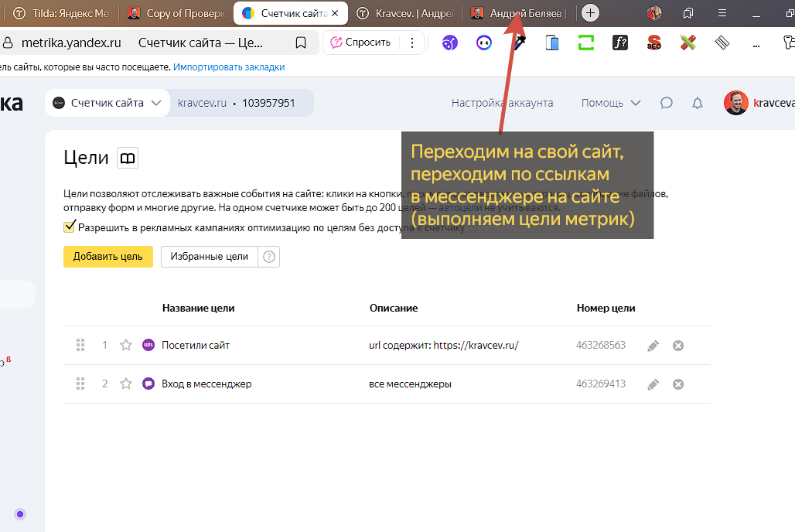This screenshot has width=795, height=532.
Task: Expand the Помощь menu
Action: (610, 103)
